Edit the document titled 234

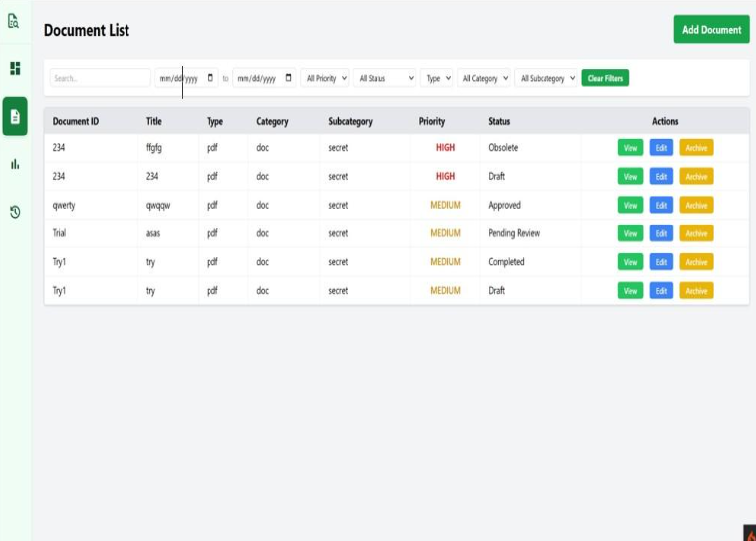pos(661,177)
